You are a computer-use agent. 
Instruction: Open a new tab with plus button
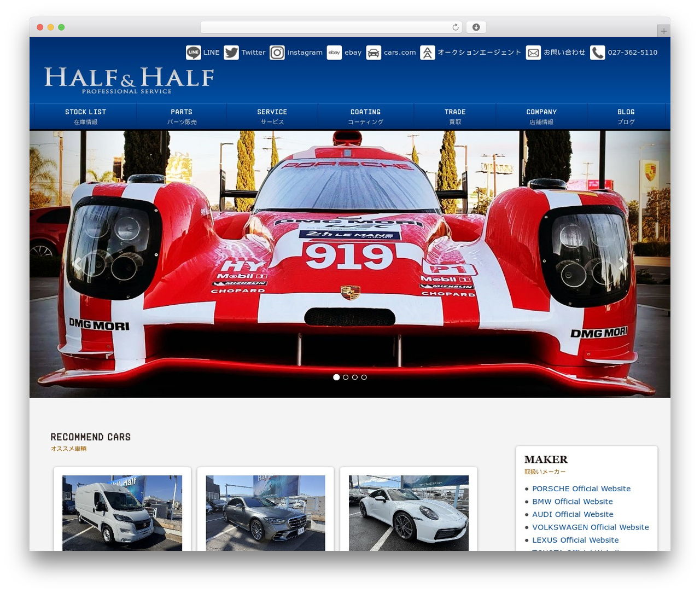click(663, 31)
